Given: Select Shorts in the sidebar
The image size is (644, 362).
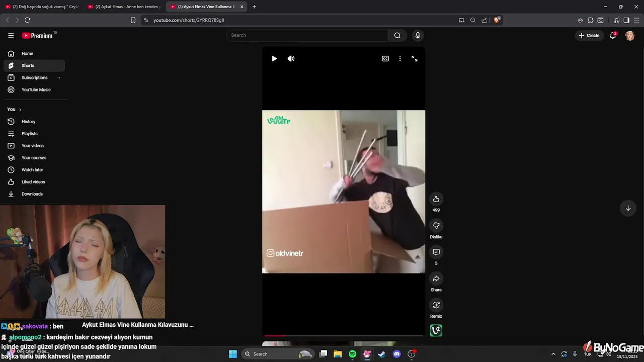Looking at the screenshot, I should [x=34, y=65].
